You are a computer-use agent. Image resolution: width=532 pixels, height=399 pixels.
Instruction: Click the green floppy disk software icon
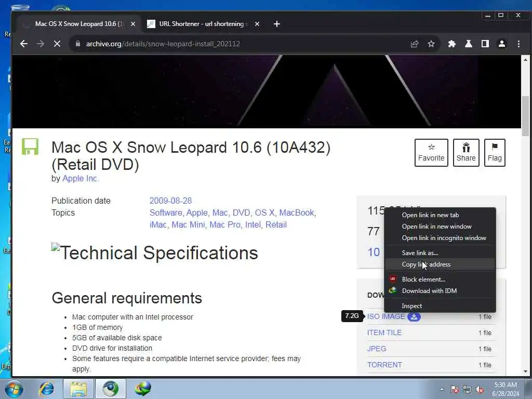click(30, 147)
